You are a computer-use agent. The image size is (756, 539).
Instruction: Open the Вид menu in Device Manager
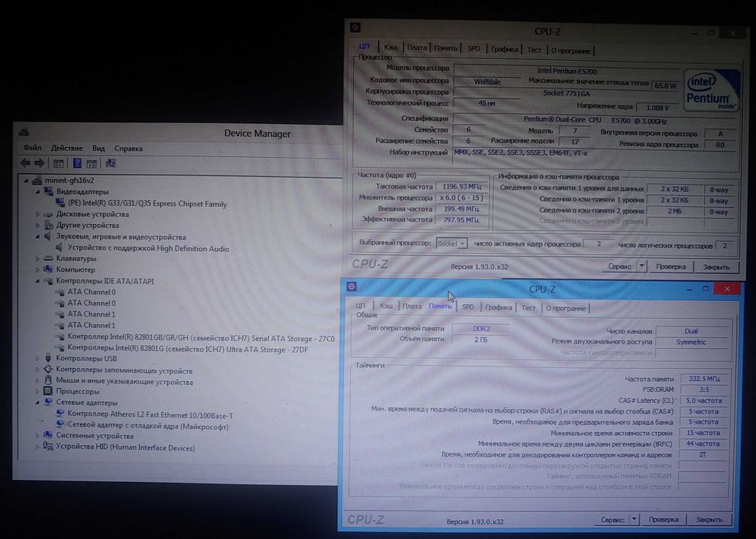point(99,148)
